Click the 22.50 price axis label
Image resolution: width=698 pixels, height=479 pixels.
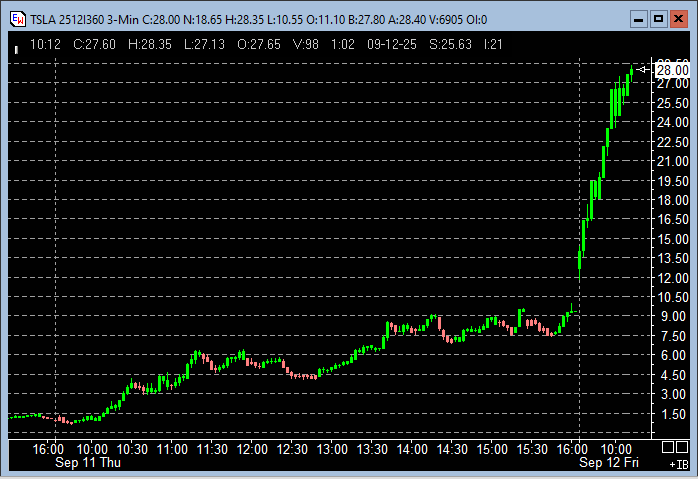click(673, 142)
